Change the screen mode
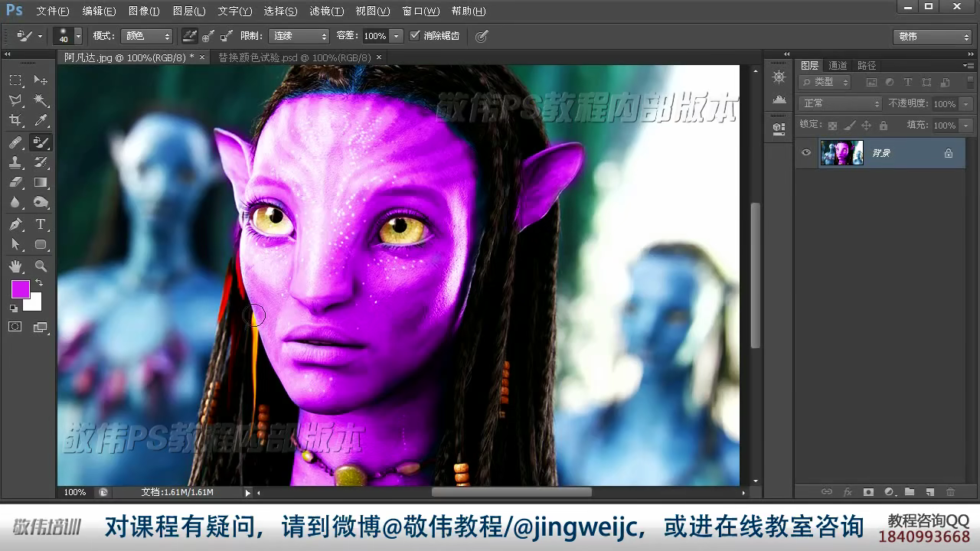This screenshot has width=980, height=551. pyautogui.click(x=41, y=327)
